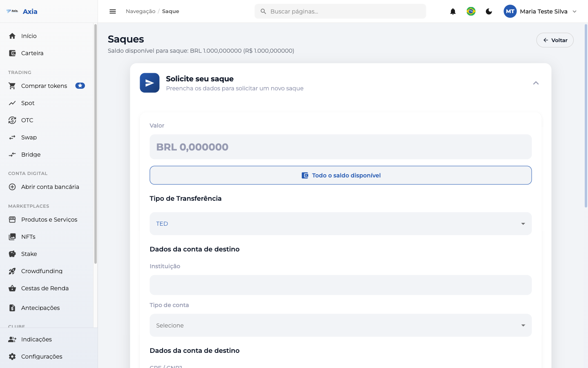Click the Spot chart icon
Viewport: 588px width, 368px height.
[x=12, y=103]
